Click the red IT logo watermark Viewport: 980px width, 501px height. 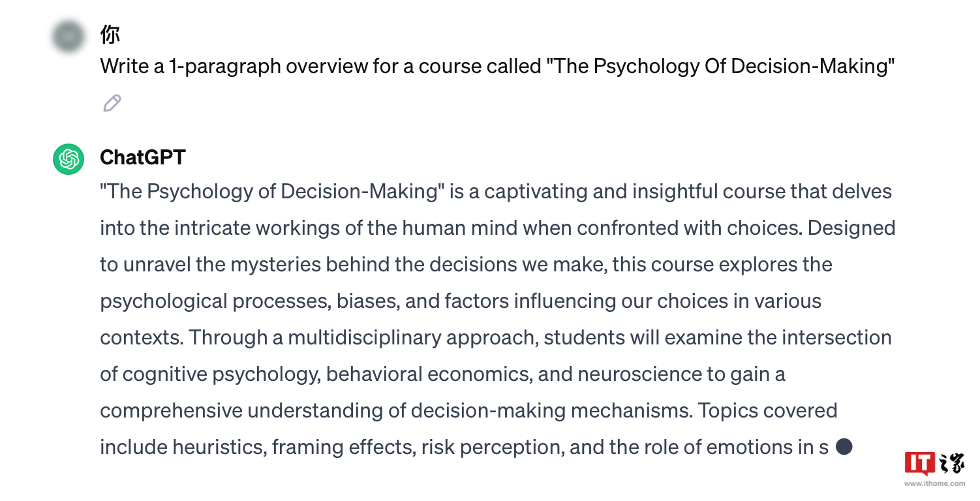pos(921,463)
